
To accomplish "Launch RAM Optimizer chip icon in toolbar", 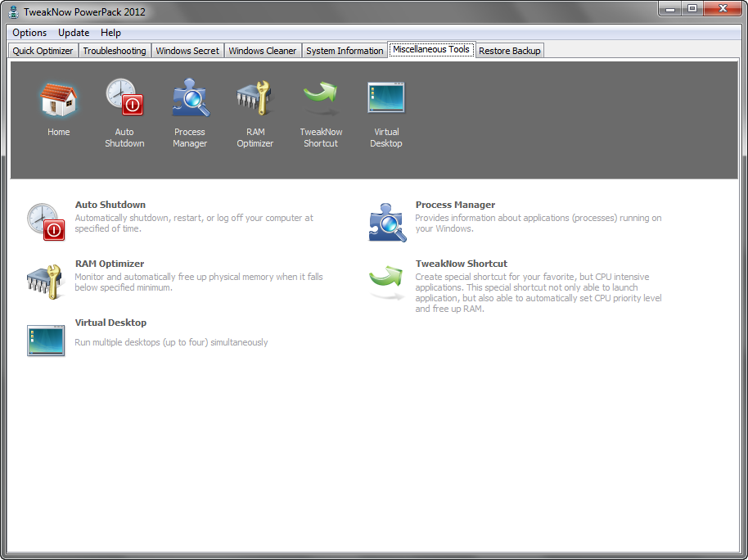I will click(255, 98).
